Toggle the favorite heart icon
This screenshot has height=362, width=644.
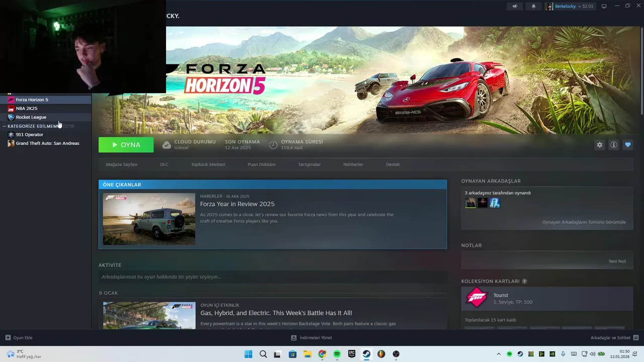[x=627, y=145]
